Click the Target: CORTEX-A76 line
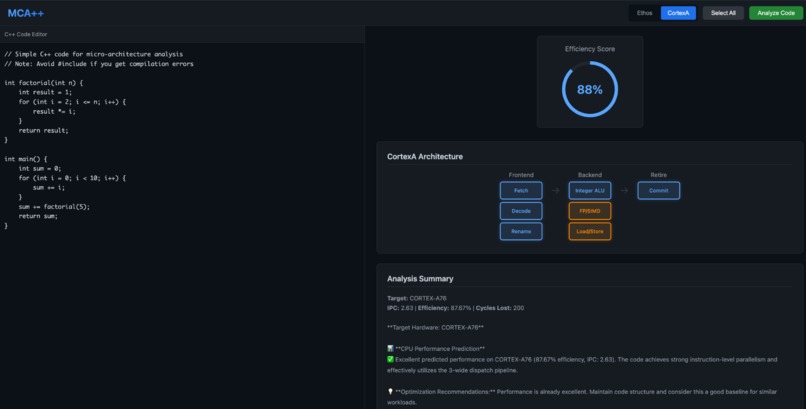Image resolution: width=806 pixels, height=409 pixels. [417, 298]
